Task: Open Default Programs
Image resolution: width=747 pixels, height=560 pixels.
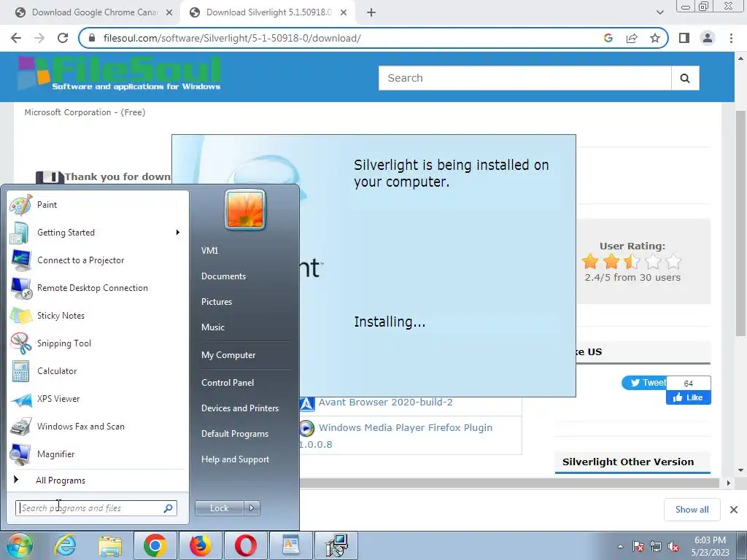Action: (235, 434)
